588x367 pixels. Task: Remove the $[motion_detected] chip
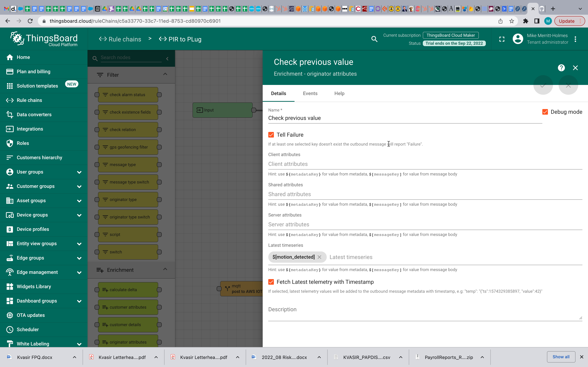(320, 257)
